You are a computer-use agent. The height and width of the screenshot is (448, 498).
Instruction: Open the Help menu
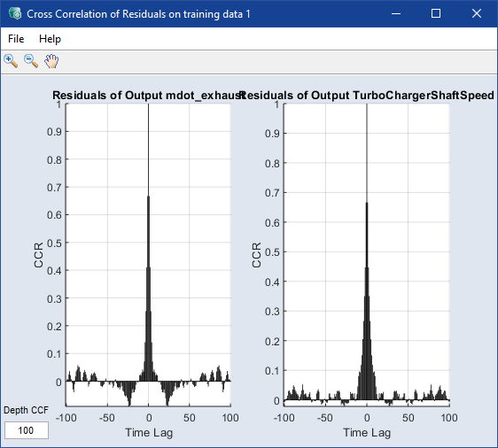tap(50, 39)
